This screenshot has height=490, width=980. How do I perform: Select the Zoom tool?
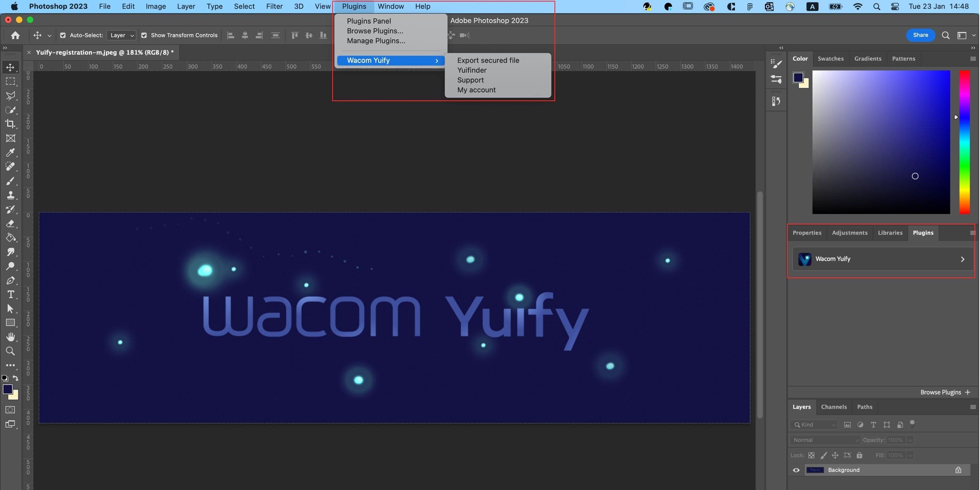(11, 351)
